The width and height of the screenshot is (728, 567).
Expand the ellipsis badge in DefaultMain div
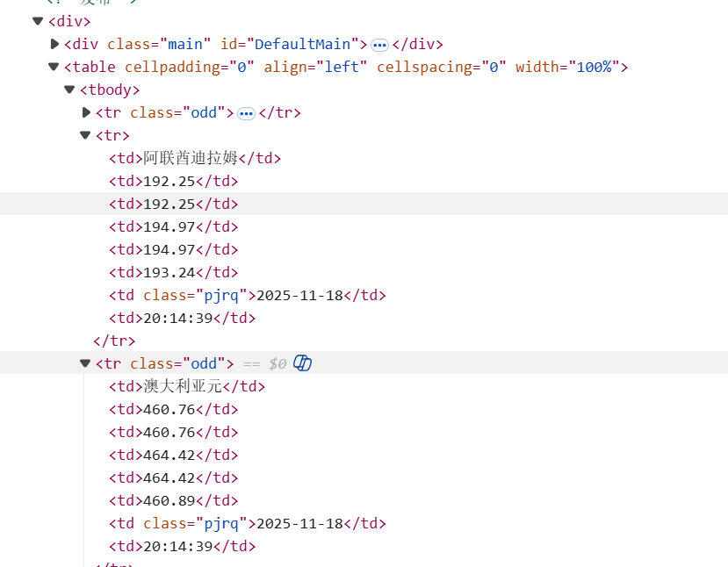click(x=379, y=45)
